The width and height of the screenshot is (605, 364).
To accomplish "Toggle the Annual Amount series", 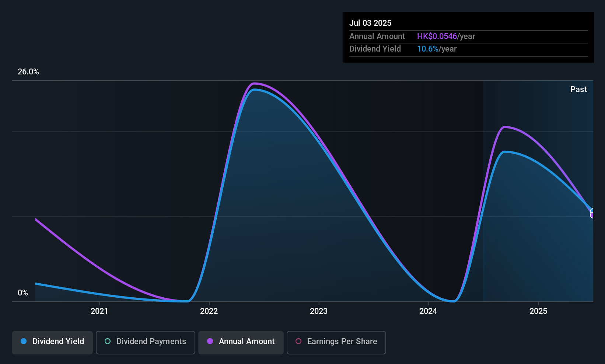I will click(241, 343).
